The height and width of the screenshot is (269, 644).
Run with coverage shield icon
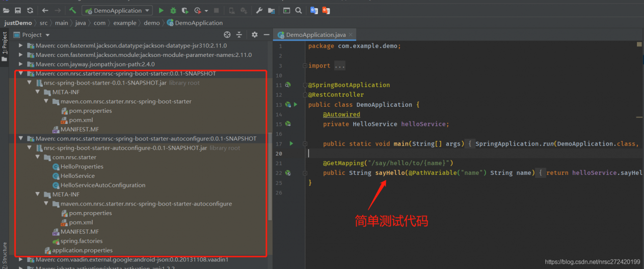click(x=185, y=10)
